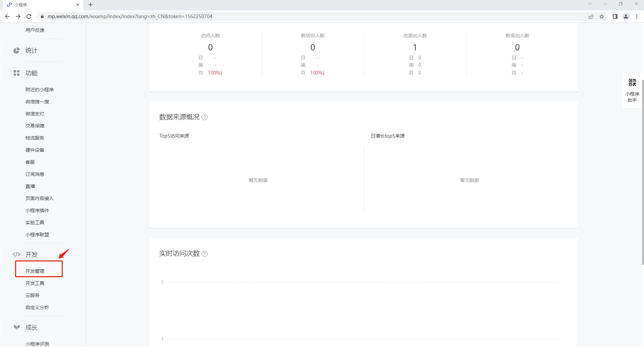The width and height of the screenshot is (644, 347).
Task: Open the 成长 section heading
Action: [x=32, y=328]
